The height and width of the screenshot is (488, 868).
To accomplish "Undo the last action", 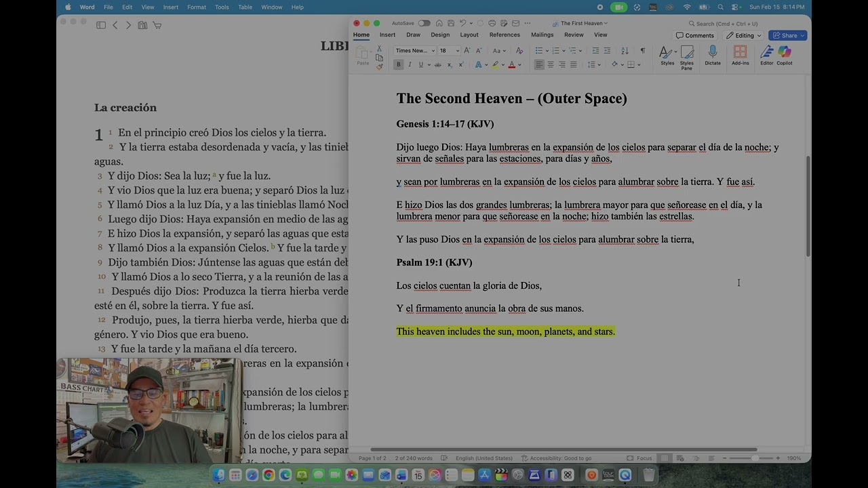I will point(462,23).
